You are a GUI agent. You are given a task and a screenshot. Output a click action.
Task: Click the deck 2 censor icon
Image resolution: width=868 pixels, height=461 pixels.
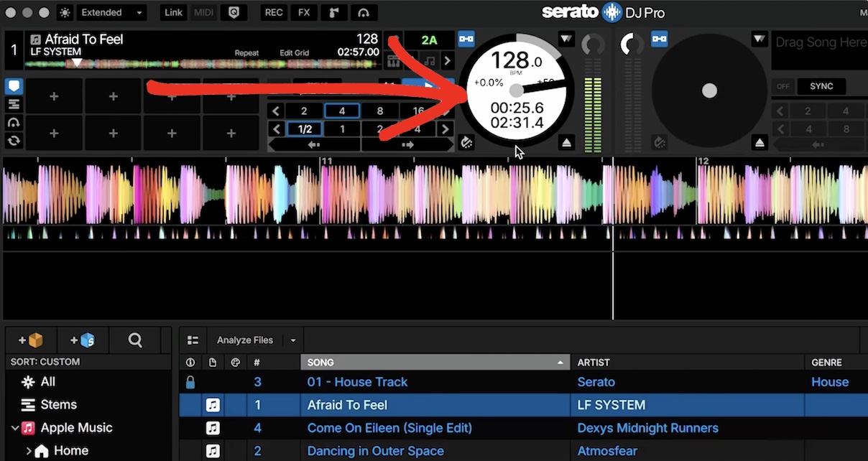click(660, 142)
